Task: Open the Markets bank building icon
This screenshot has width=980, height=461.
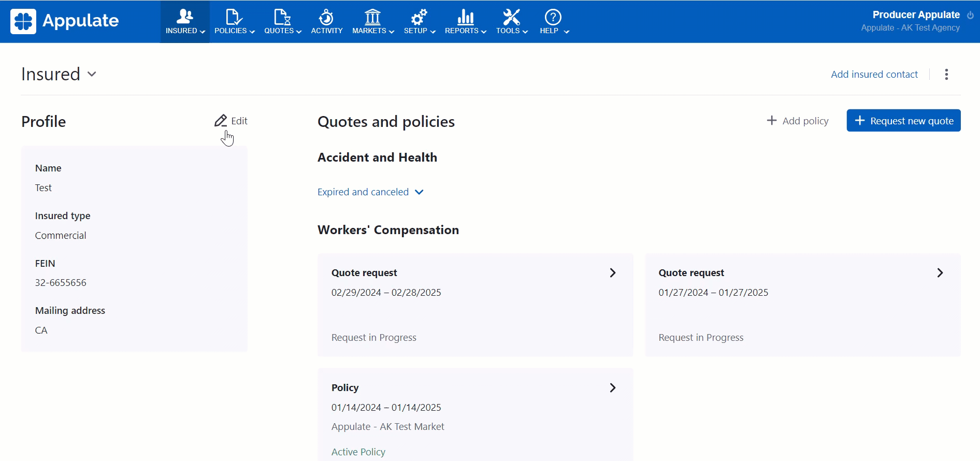Action: (372, 17)
